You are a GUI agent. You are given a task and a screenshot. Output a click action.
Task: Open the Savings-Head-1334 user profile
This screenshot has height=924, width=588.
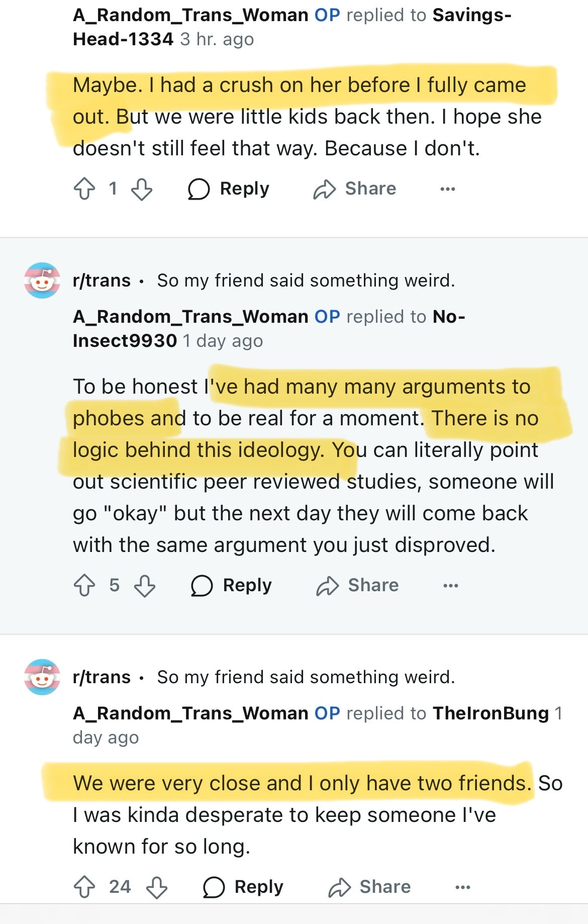tap(471, 16)
